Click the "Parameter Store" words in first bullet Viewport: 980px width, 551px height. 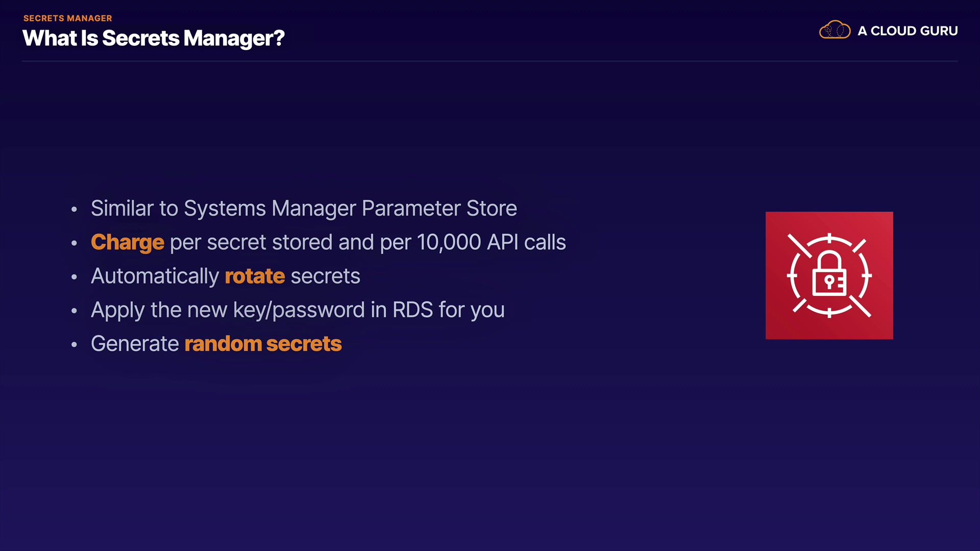click(x=439, y=208)
